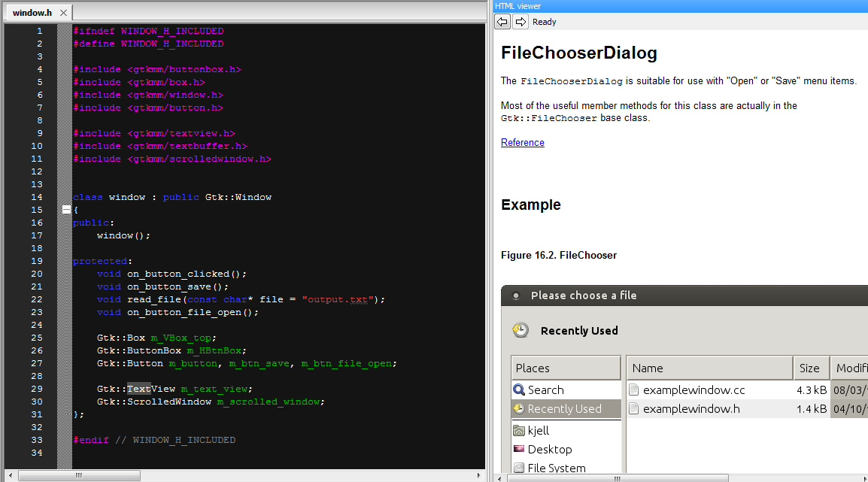Viewport: 868px width, 482px height.
Task: Click the examplewindow.cc file icon
Action: [x=634, y=390]
